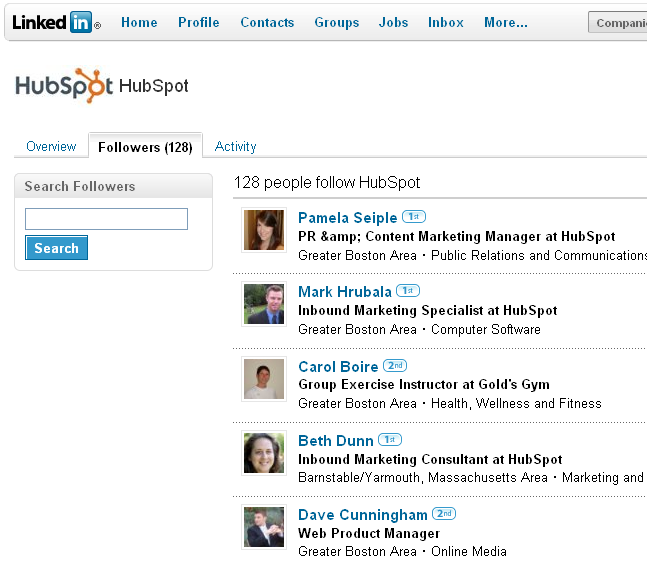This screenshot has height=563, width=647.
Task: Open Beth Dunn's profile link
Action: pos(335,440)
